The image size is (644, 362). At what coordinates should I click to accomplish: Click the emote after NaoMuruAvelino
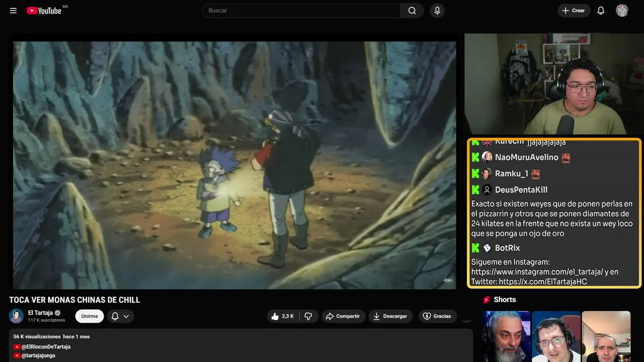click(566, 158)
